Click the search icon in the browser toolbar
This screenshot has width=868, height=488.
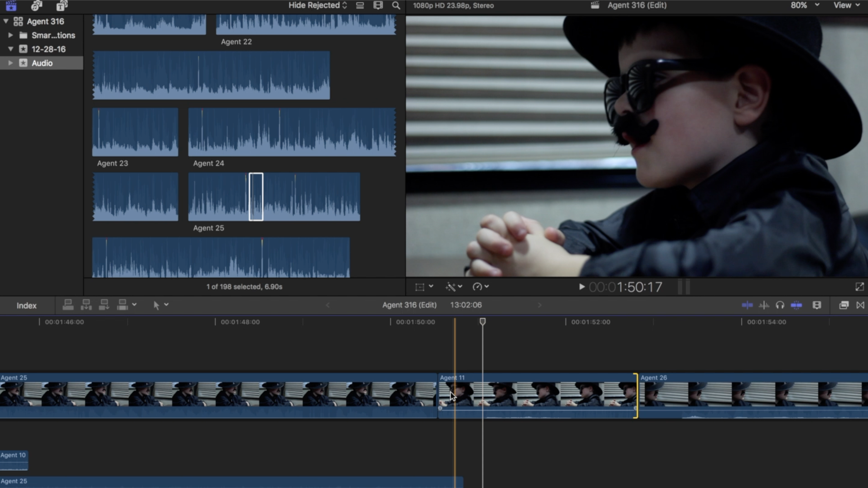tap(396, 5)
